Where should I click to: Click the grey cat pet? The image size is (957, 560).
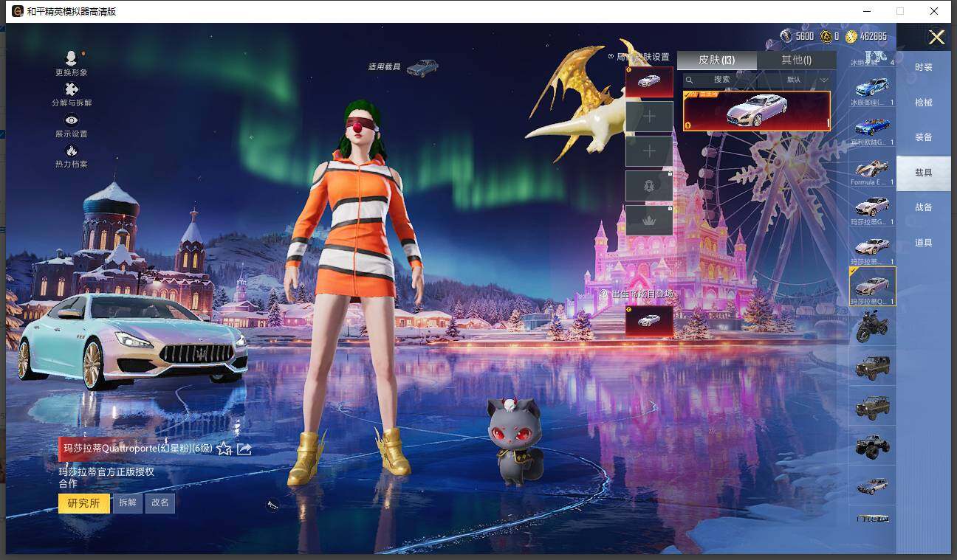point(515,441)
